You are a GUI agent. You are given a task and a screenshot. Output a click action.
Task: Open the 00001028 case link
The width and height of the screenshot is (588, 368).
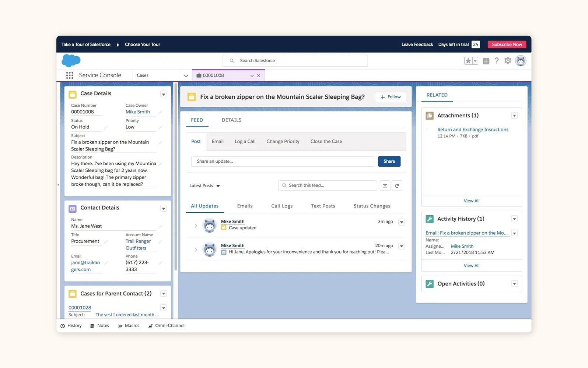80,308
